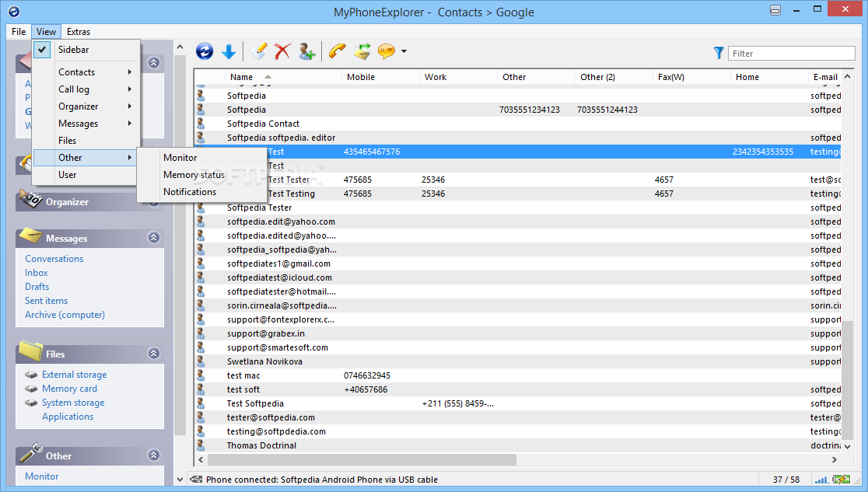Viewport: 868px width, 492px height.
Task: Select Other entry in the View menu
Action: [x=86, y=158]
